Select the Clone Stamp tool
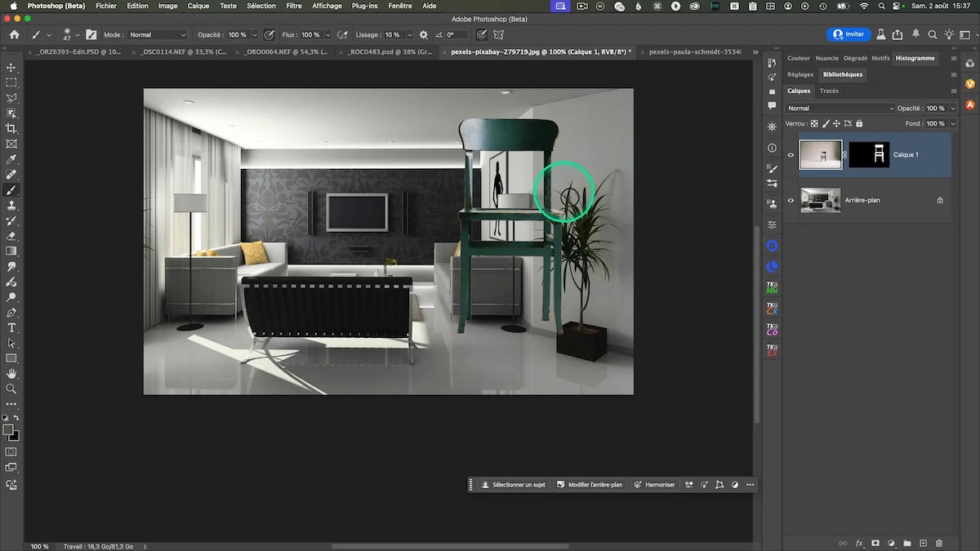Screen dimensions: 980x551 click(x=11, y=205)
